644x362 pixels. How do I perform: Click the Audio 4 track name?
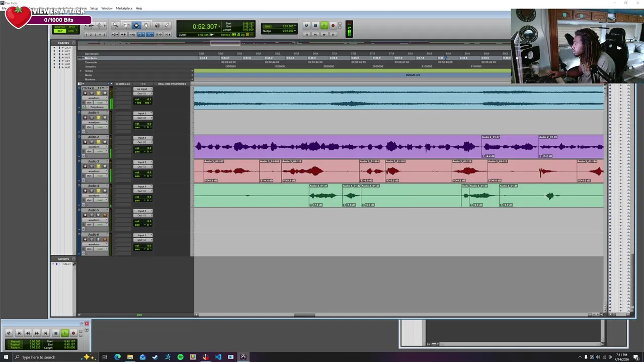tap(94, 186)
